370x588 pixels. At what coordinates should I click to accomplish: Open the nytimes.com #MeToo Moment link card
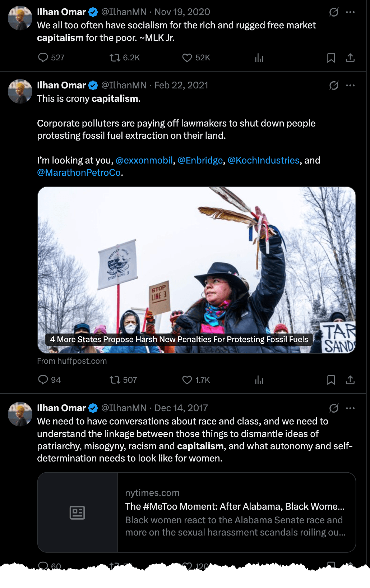click(196, 512)
